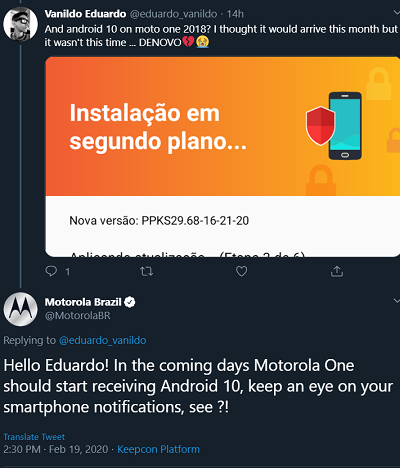Open the Translate Tweet link
Viewport: 400px width, 468px height.
(34, 437)
